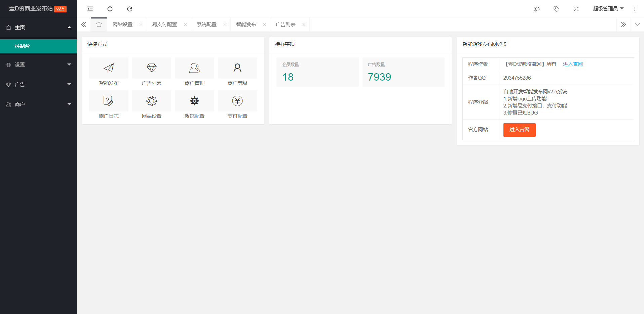Switch to the 易支付配置 tab
Viewport: 644px width, 314px height.
(164, 25)
